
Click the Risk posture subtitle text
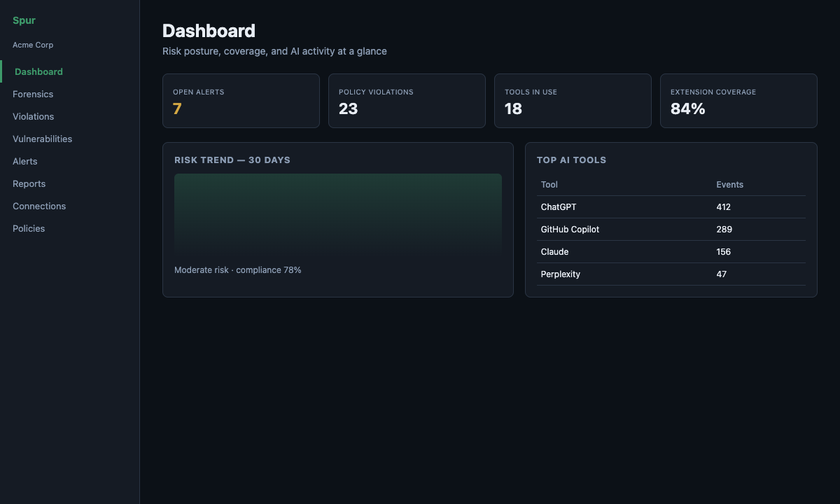(x=274, y=51)
